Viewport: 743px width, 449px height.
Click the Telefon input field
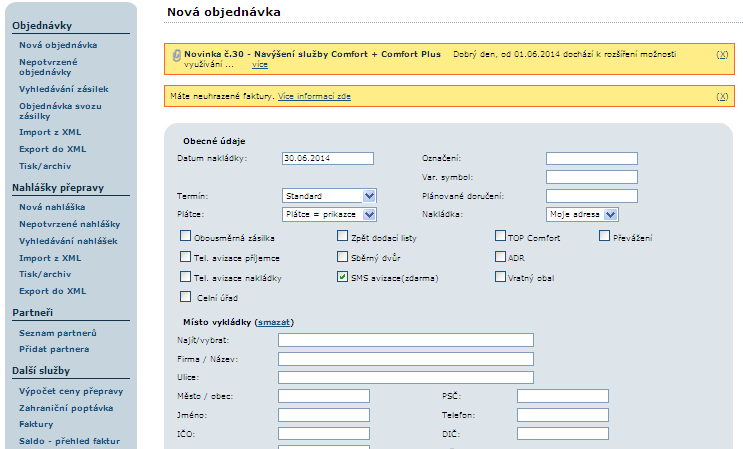(x=563, y=415)
